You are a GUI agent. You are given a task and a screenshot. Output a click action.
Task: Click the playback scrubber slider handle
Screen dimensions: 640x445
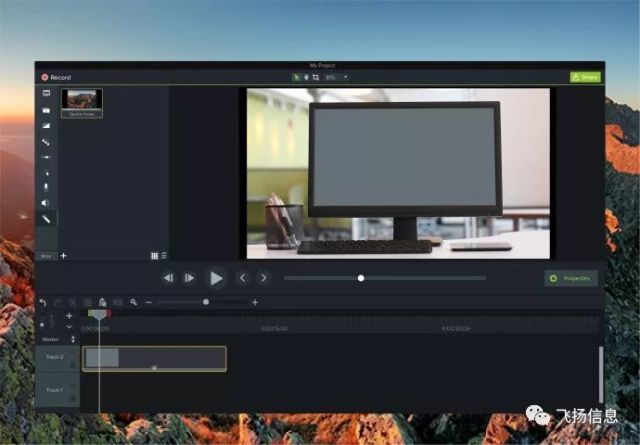[361, 278]
